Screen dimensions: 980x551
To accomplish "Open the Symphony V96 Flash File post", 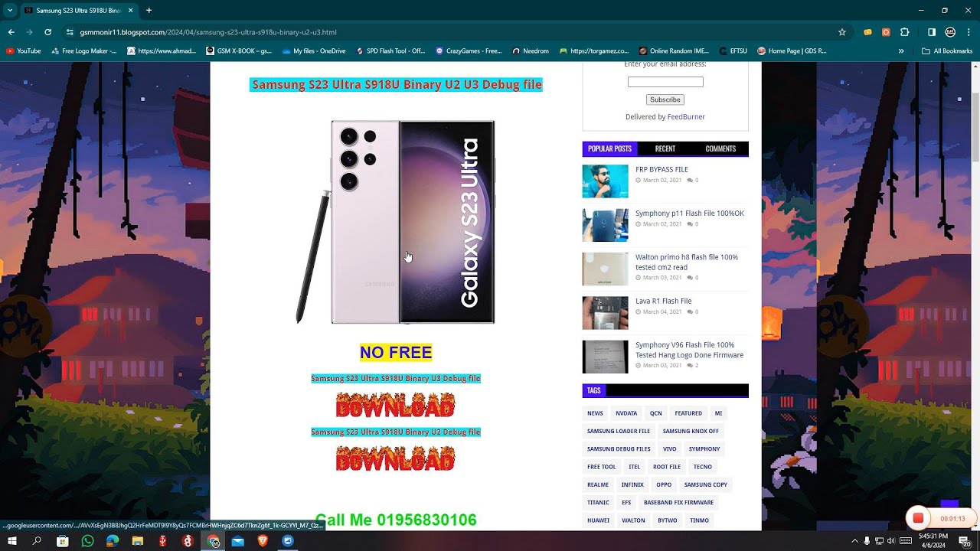I will 689,350.
